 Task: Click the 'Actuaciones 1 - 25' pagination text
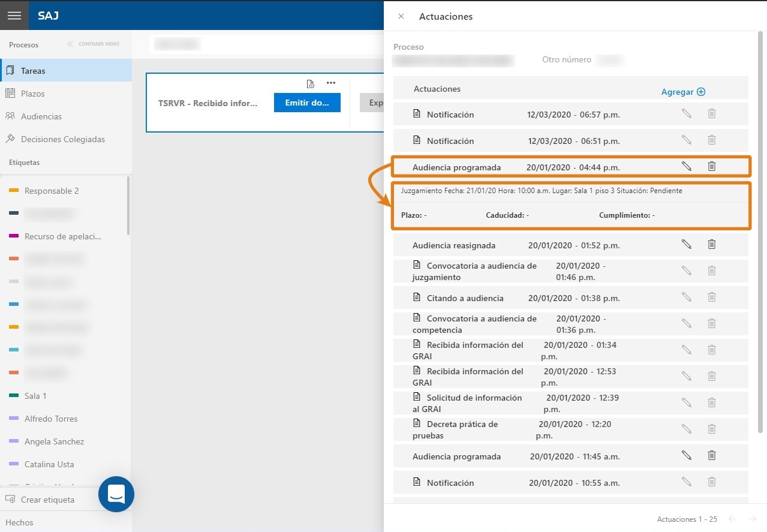click(687, 519)
